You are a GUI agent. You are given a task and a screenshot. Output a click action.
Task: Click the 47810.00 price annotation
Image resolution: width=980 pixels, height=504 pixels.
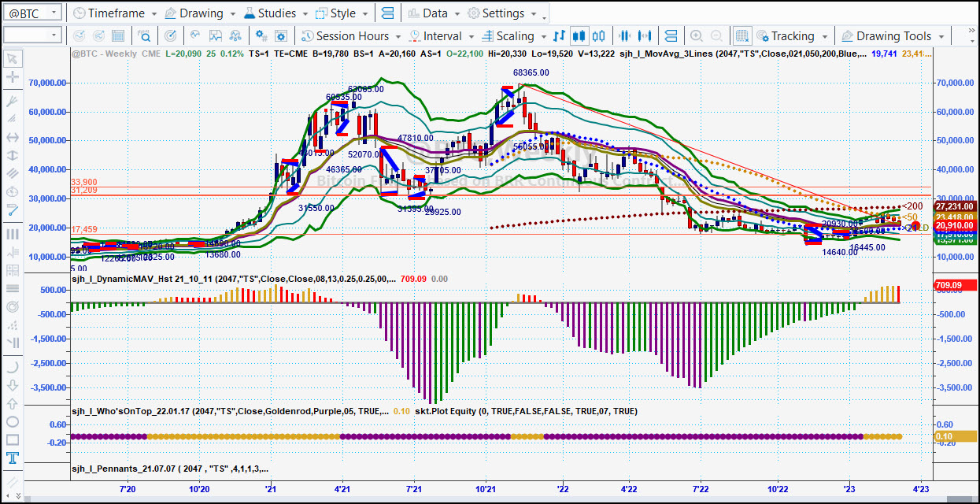pos(416,138)
